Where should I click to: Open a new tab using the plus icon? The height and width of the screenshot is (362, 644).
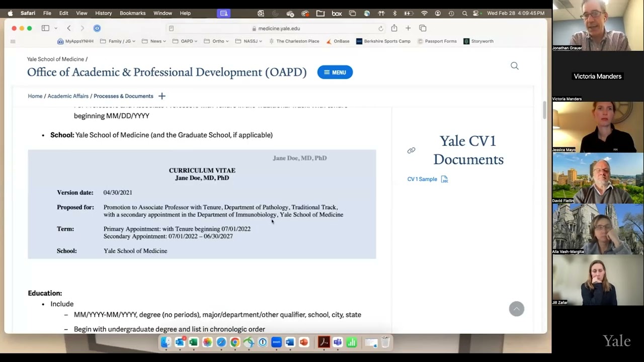408,28
